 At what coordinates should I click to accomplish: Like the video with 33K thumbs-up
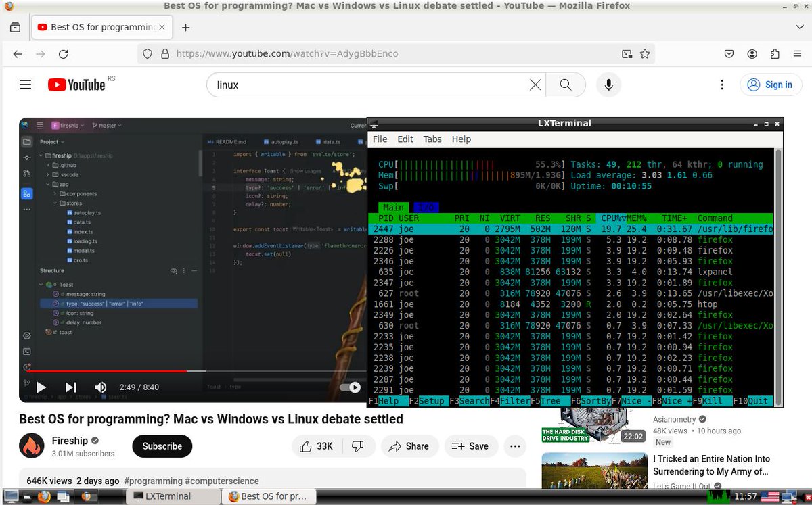[x=317, y=446]
